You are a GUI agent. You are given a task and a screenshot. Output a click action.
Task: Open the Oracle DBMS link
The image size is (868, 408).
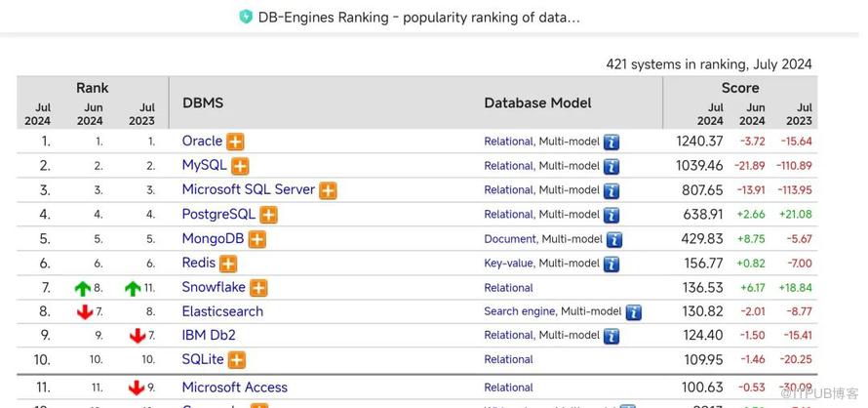click(x=202, y=141)
